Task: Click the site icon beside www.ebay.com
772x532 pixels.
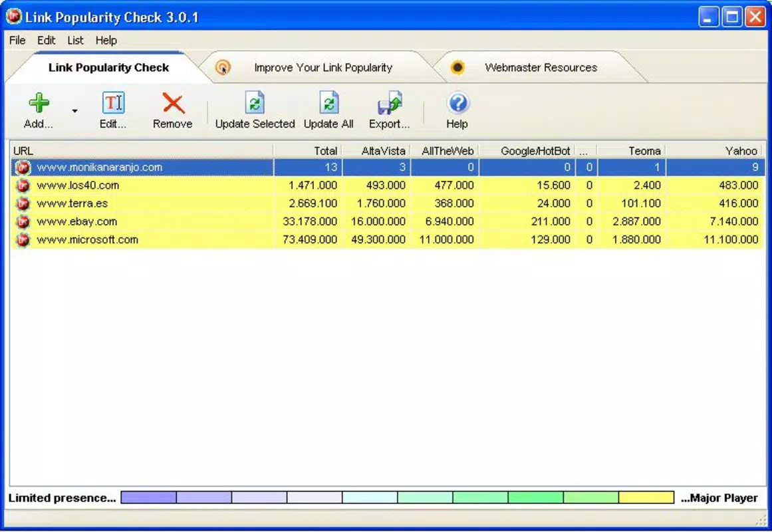Action: [23, 221]
